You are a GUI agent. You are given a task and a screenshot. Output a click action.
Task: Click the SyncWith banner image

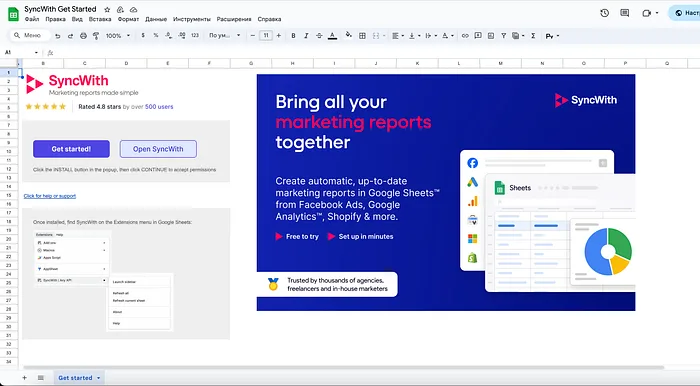point(446,192)
